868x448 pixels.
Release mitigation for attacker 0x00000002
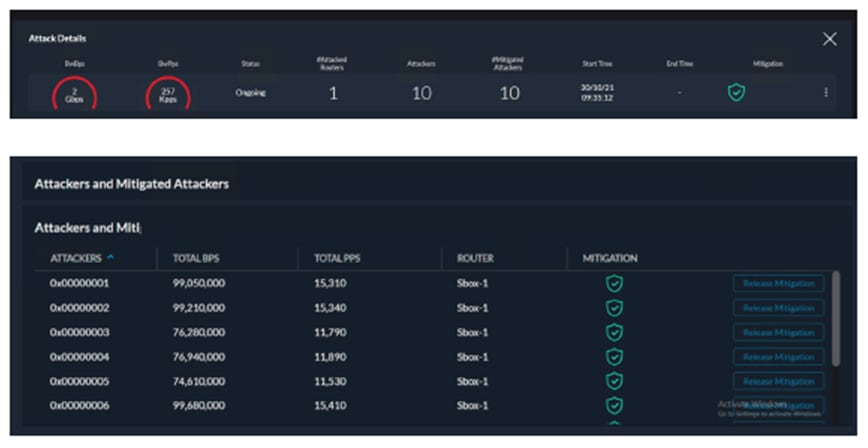[778, 308]
